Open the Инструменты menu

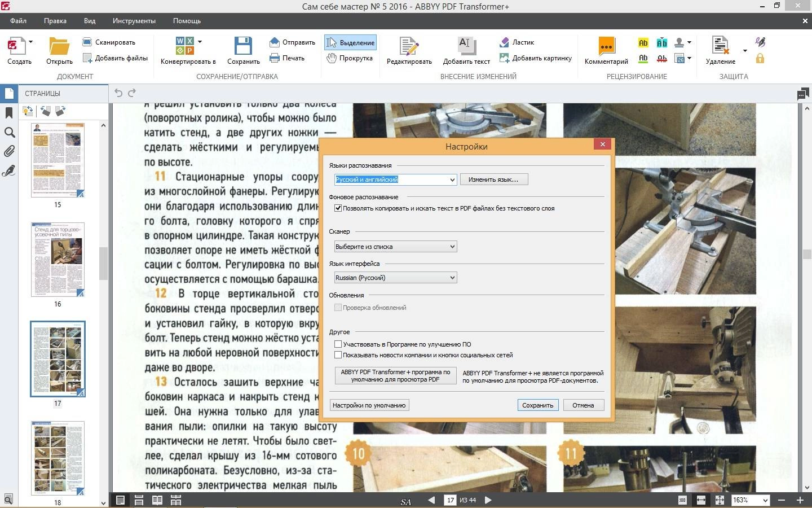[134, 21]
